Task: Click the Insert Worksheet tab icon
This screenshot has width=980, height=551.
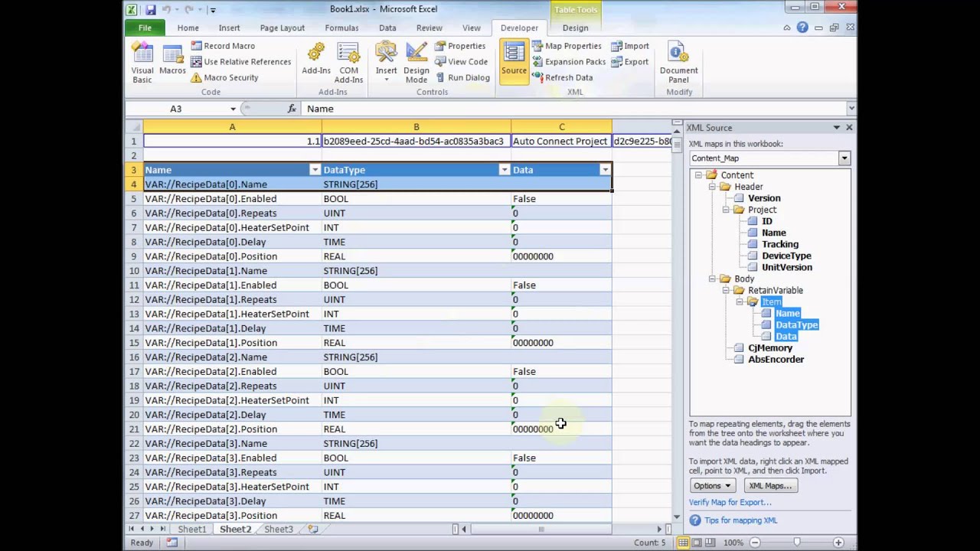Action: pyautogui.click(x=313, y=530)
